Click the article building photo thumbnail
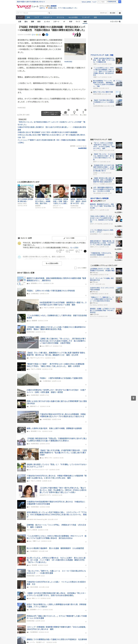This screenshot has height=644, width=138. click(x=75, y=49)
